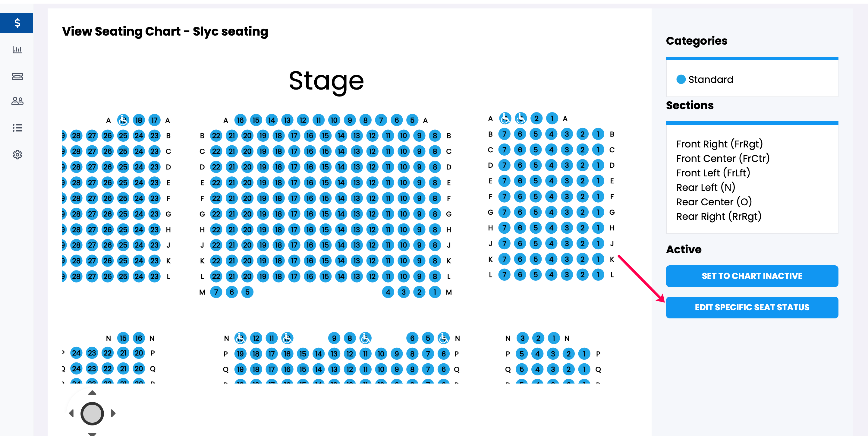Click the Standard category color dot
Image resolution: width=868 pixels, height=436 pixels.
coord(681,79)
